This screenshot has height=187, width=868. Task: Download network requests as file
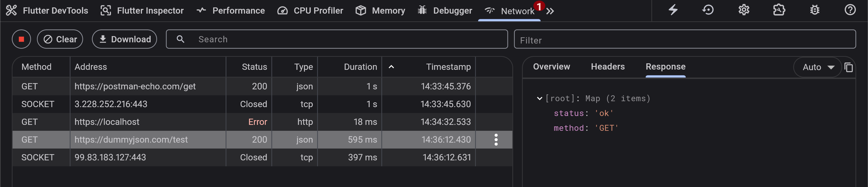[124, 39]
